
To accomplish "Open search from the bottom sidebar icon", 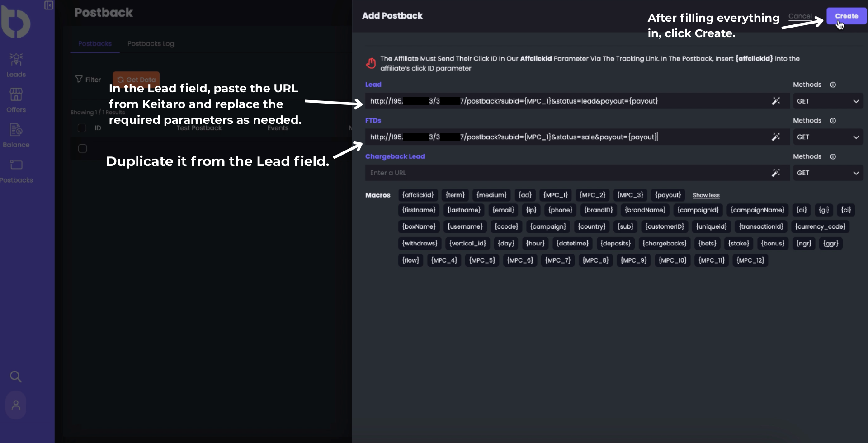I will [16, 377].
